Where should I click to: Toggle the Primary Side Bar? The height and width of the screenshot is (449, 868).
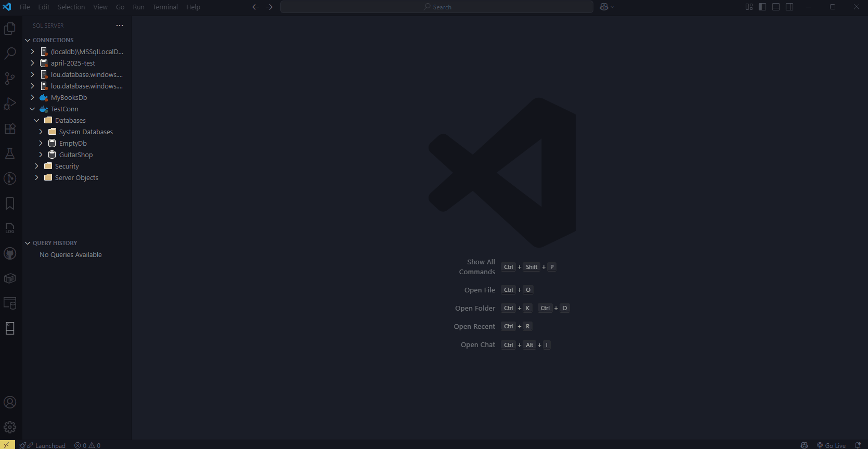[762, 7]
